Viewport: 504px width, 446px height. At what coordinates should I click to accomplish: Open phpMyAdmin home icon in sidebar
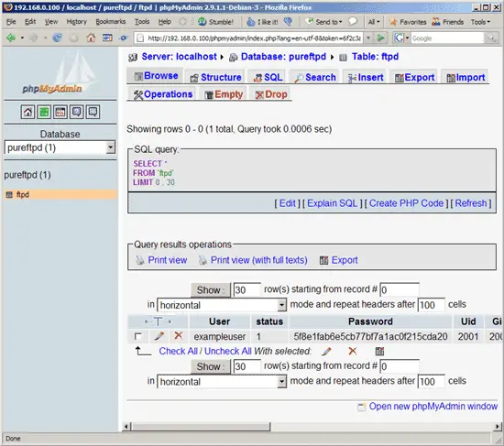(x=27, y=112)
